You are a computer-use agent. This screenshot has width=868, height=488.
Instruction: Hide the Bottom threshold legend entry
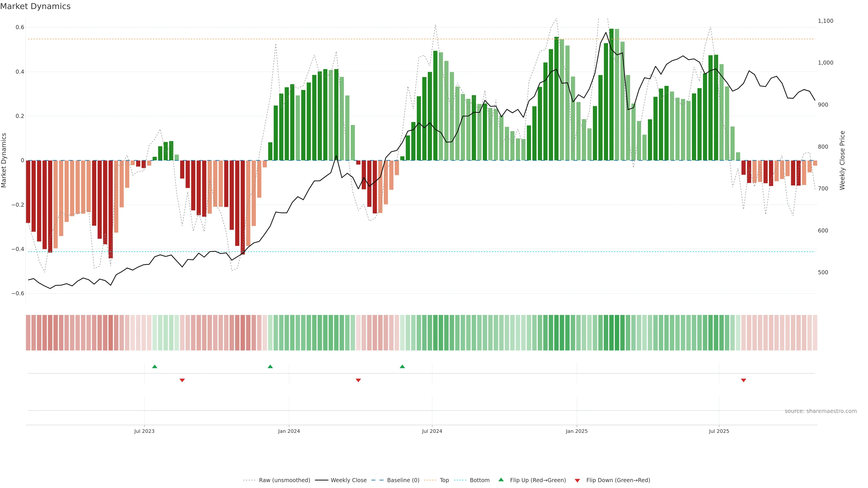[479, 480]
